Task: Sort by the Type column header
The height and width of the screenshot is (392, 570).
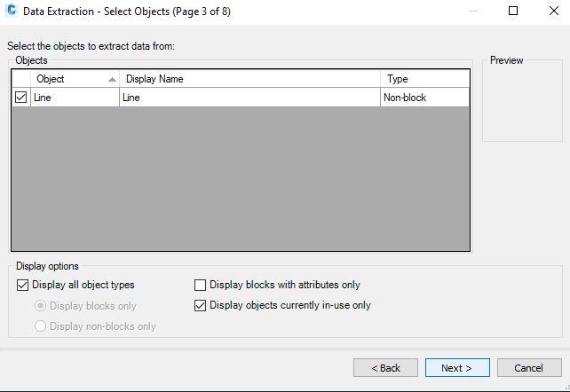Action: coord(424,79)
